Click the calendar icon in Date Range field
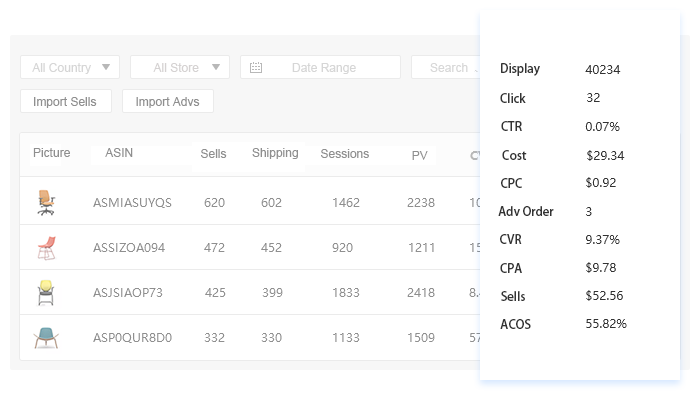 pyautogui.click(x=256, y=68)
